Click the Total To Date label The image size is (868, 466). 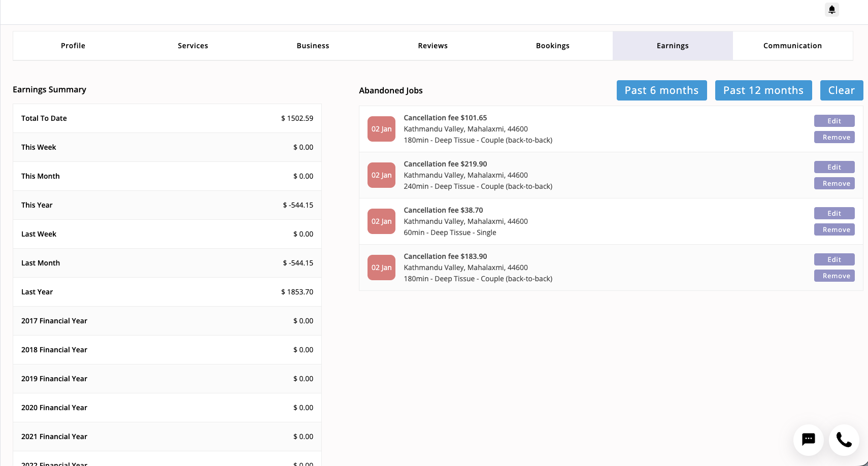click(44, 118)
